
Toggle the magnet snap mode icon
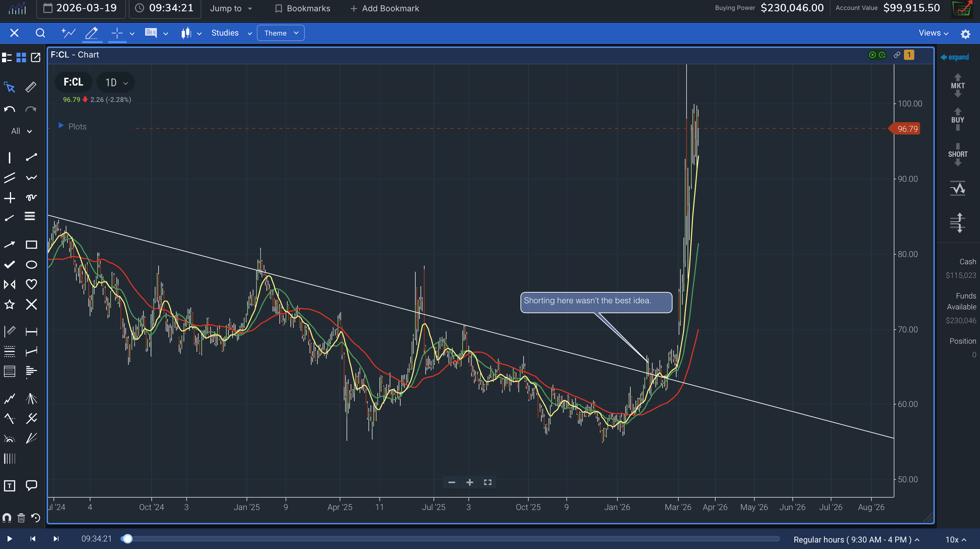click(7, 518)
